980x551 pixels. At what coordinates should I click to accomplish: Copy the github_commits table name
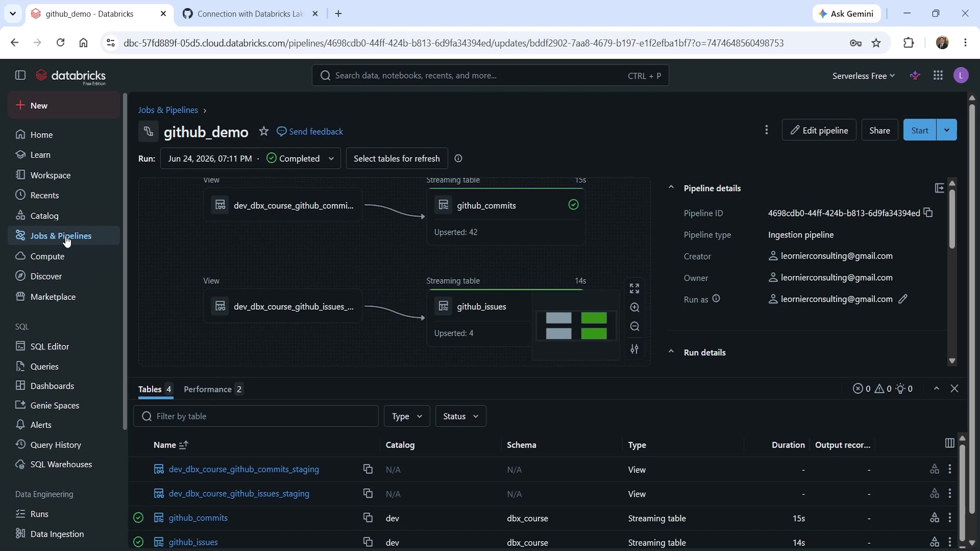click(x=367, y=518)
